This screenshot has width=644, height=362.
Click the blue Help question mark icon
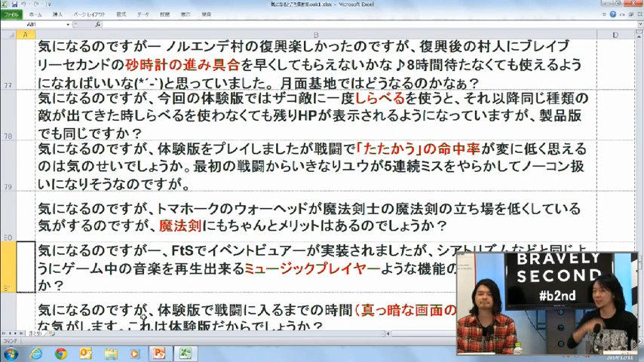[613, 14]
